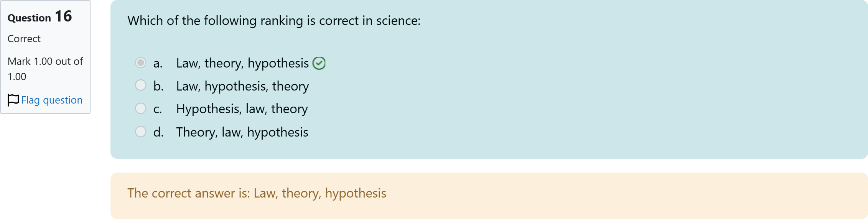
Task: Choose radio button for option c
Action: 141,109
